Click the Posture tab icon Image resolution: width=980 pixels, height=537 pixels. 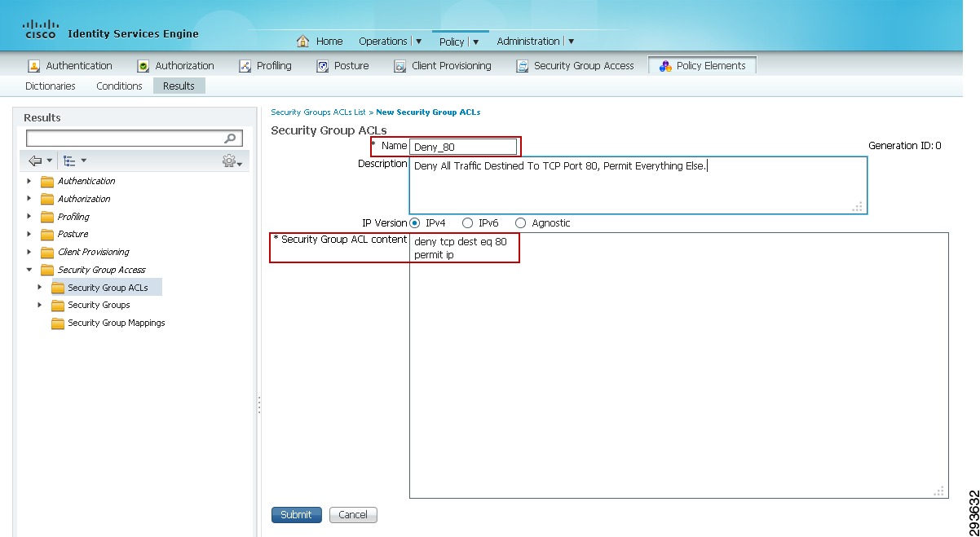click(x=323, y=66)
